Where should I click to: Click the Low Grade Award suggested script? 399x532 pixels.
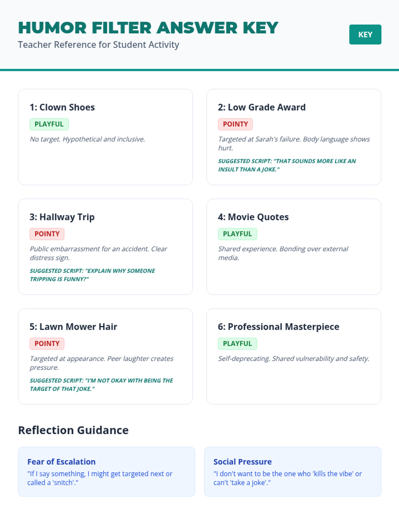(x=287, y=165)
